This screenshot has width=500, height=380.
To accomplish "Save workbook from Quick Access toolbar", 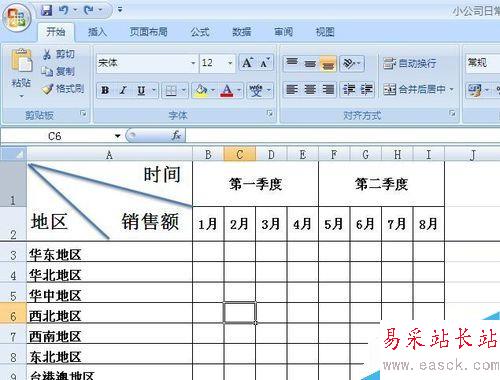I will pyautogui.click(x=47, y=10).
